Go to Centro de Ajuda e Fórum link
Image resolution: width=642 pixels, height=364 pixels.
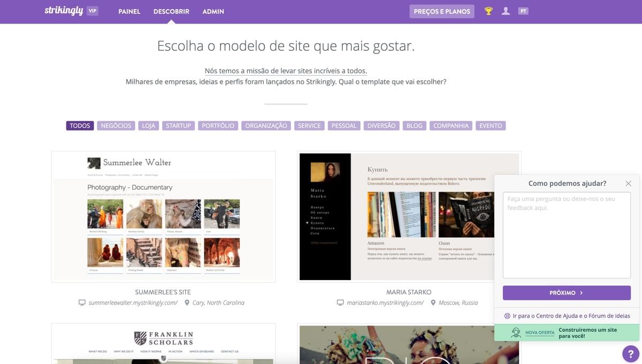coord(571,316)
